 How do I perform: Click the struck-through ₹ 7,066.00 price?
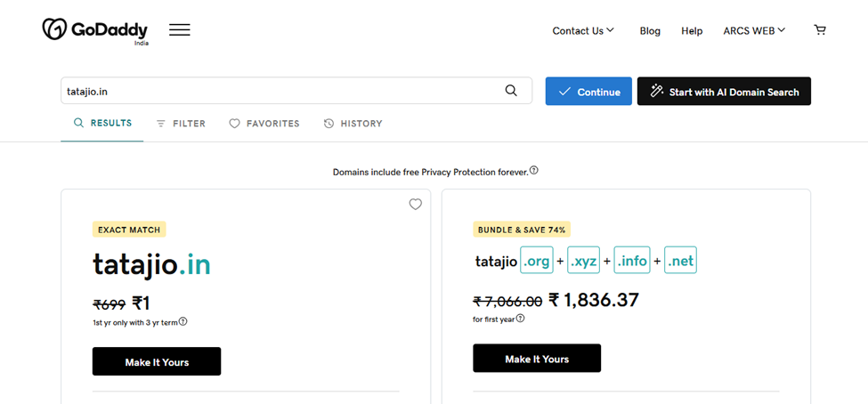[x=507, y=301]
